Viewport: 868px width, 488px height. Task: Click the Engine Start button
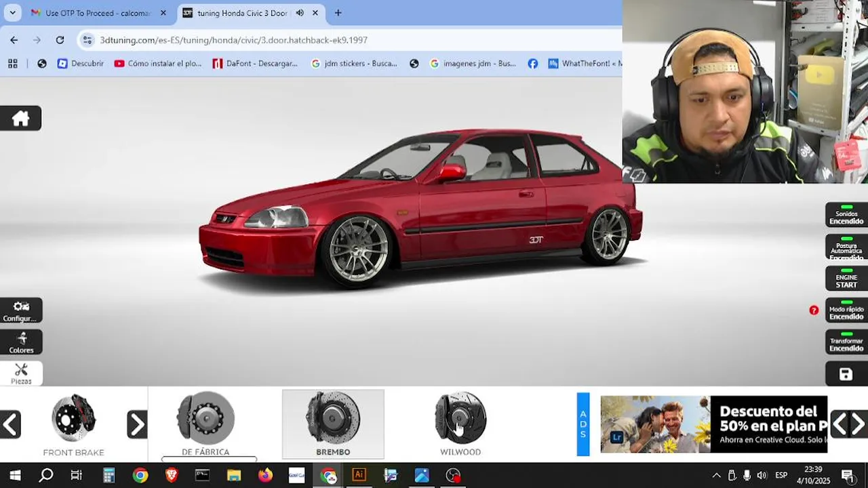point(846,279)
